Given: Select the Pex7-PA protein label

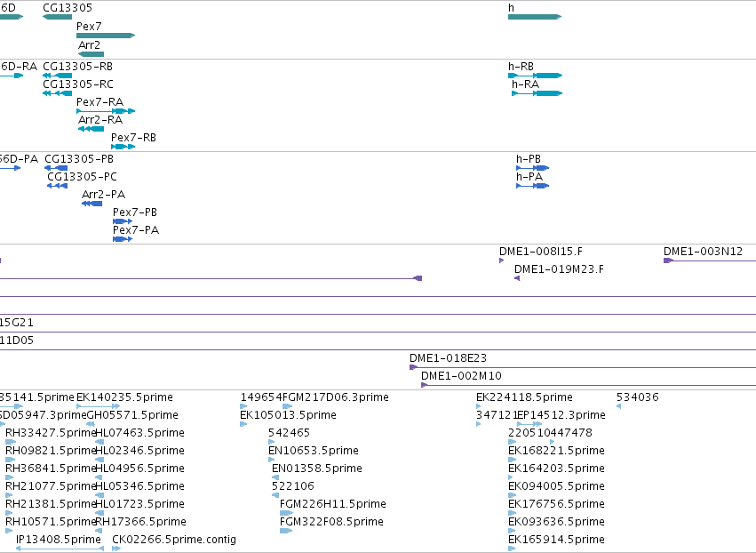Looking at the screenshot, I should click(x=136, y=230).
